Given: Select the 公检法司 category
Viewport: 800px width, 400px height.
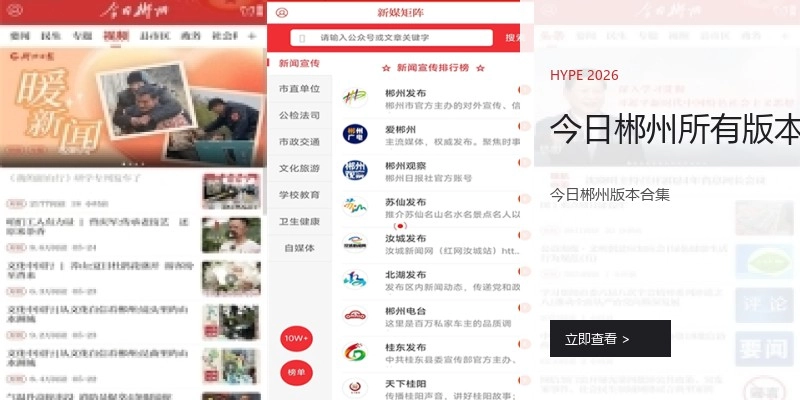Looking at the screenshot, I should click(299, 115).
